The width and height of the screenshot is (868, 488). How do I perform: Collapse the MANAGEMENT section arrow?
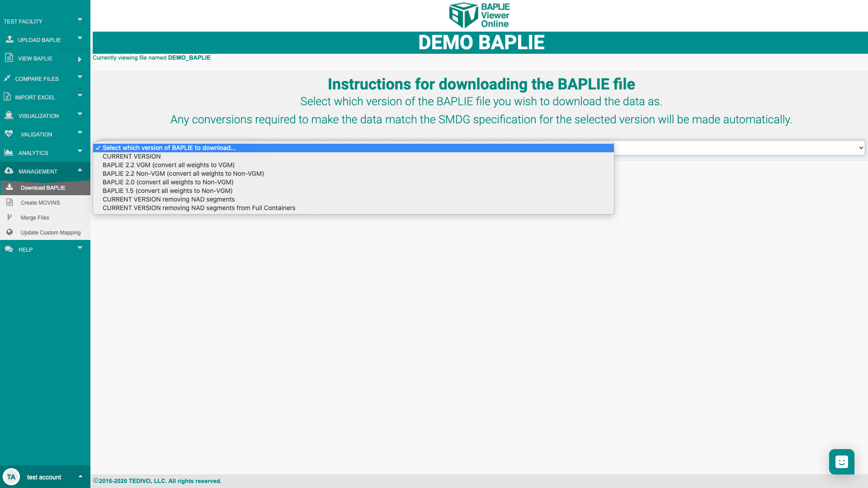click(x=80, y=170)
